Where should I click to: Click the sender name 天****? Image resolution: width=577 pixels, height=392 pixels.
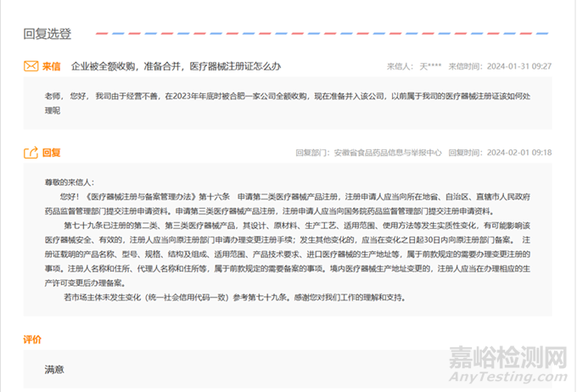pos(432,65)
